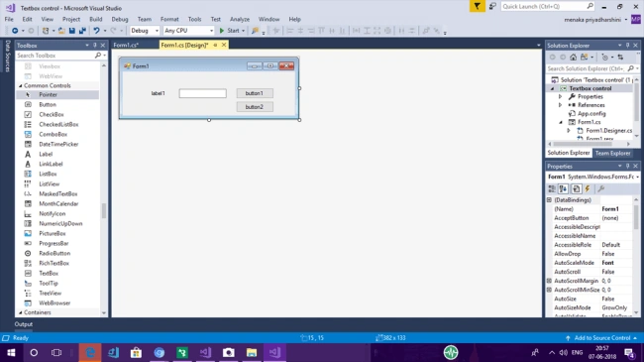Open the Debug menu
644x362 pixels.
[x=120, y=19]
